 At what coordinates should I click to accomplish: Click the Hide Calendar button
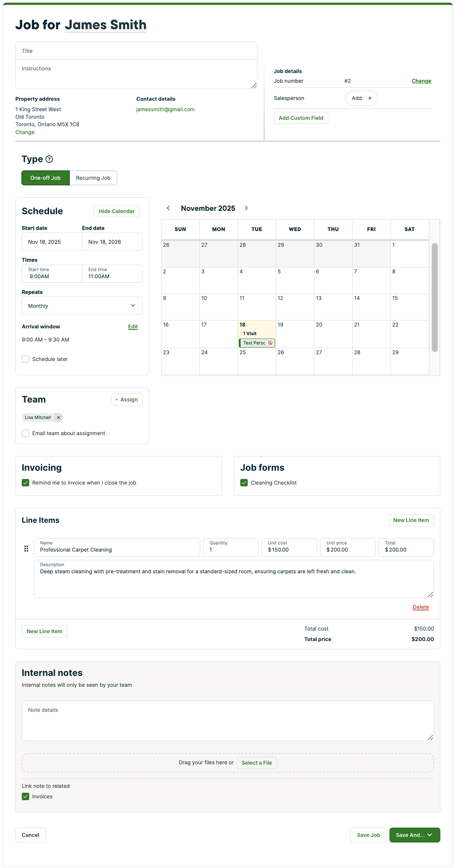point(117,211)
